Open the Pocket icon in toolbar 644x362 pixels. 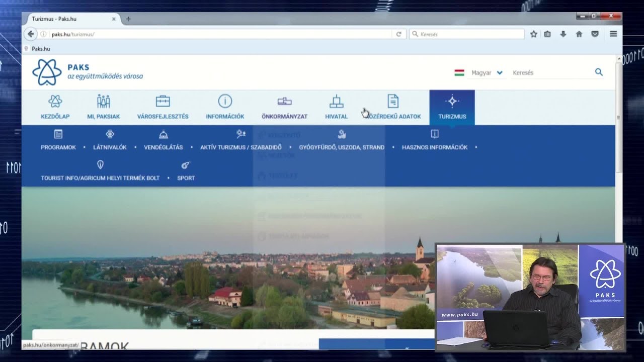[595, 34]
